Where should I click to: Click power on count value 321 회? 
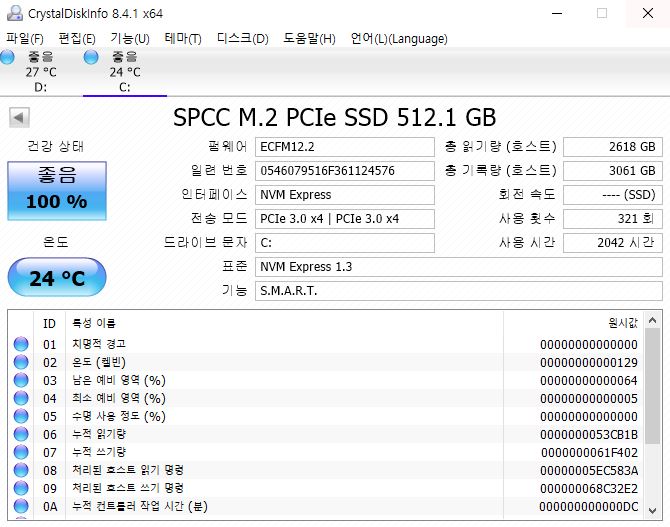pyautogui.click(x=613, y=219)
